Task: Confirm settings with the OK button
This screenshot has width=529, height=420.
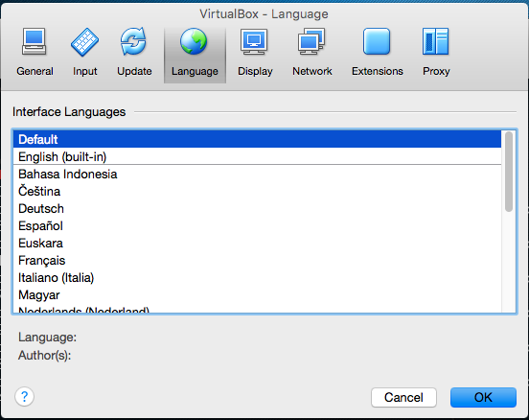Action: [x=483, y=397]
